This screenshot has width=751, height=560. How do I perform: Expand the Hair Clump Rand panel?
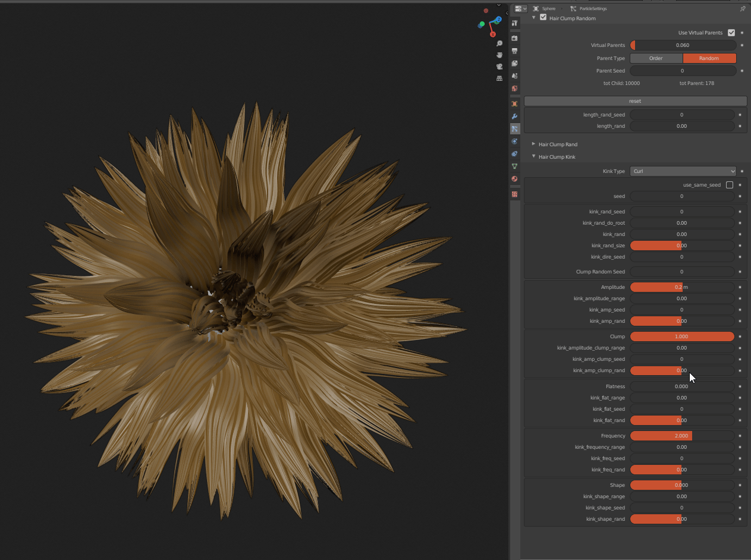pos(557,144)
